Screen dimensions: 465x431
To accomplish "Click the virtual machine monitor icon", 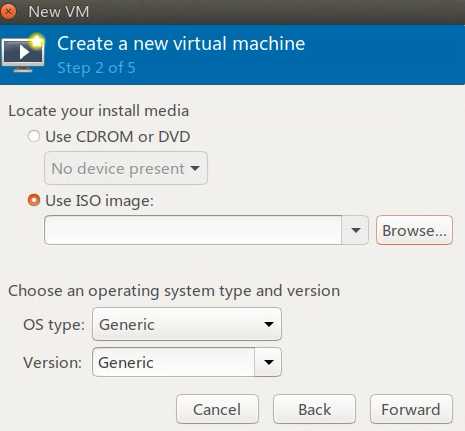I will [23, 53].
